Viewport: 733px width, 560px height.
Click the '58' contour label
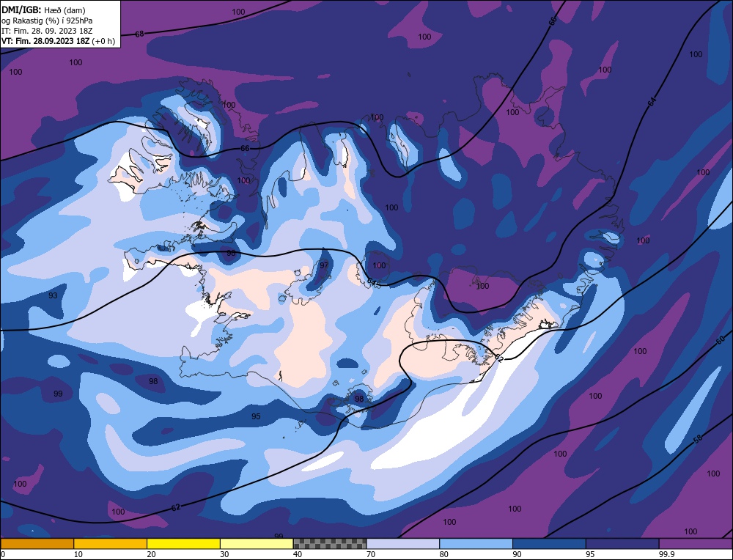pyautogui.click(x=697, y=439)
